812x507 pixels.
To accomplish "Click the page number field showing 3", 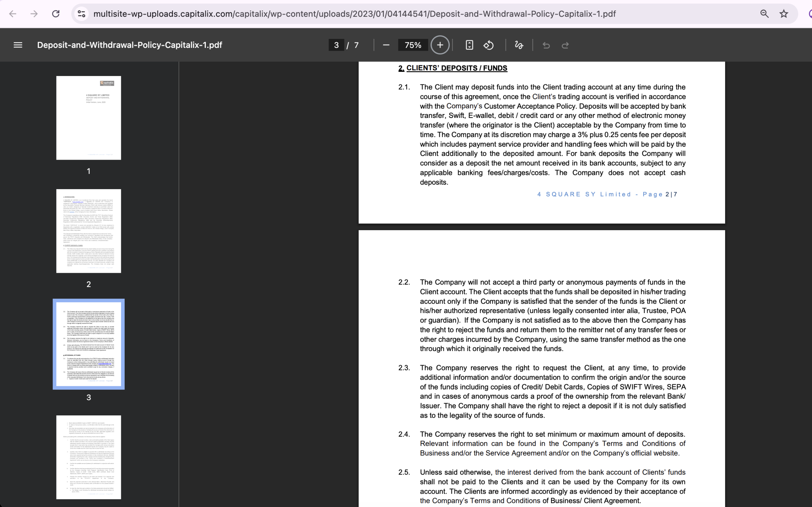I will (x=336, y=45).
